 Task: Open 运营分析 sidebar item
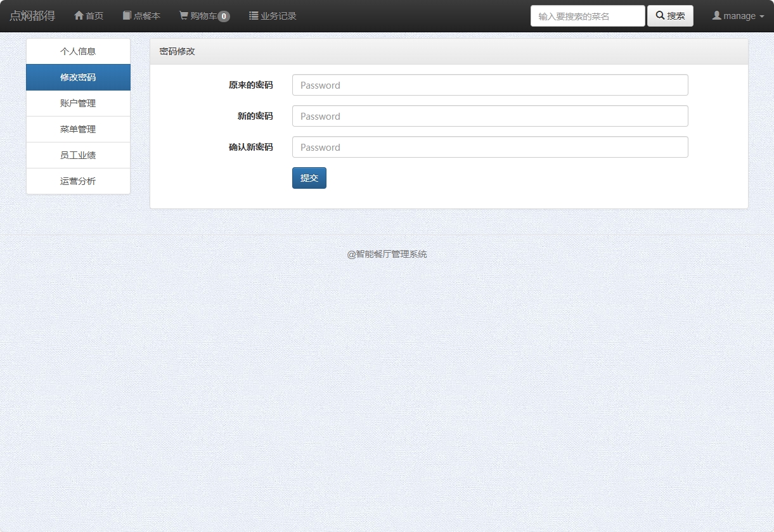pos(78,181)
